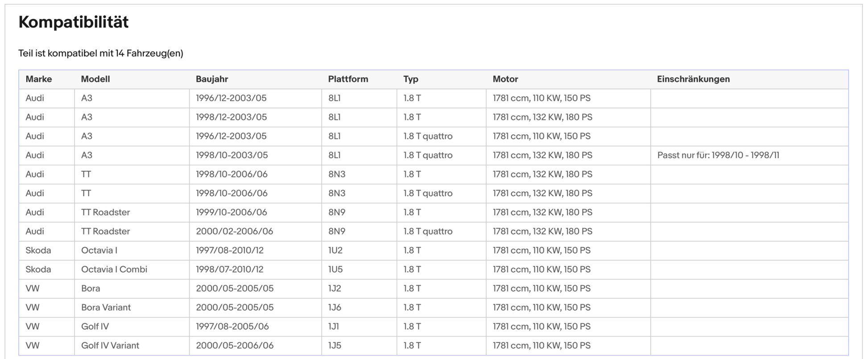Select the 1997/08-2005/06 Baujahr cell

click(232, 326)
